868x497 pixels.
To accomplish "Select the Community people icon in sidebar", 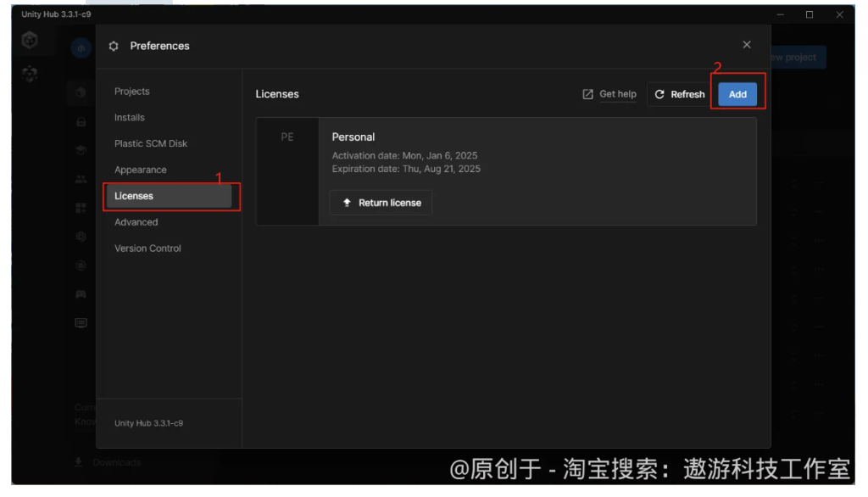I will (x=81, y=179).
